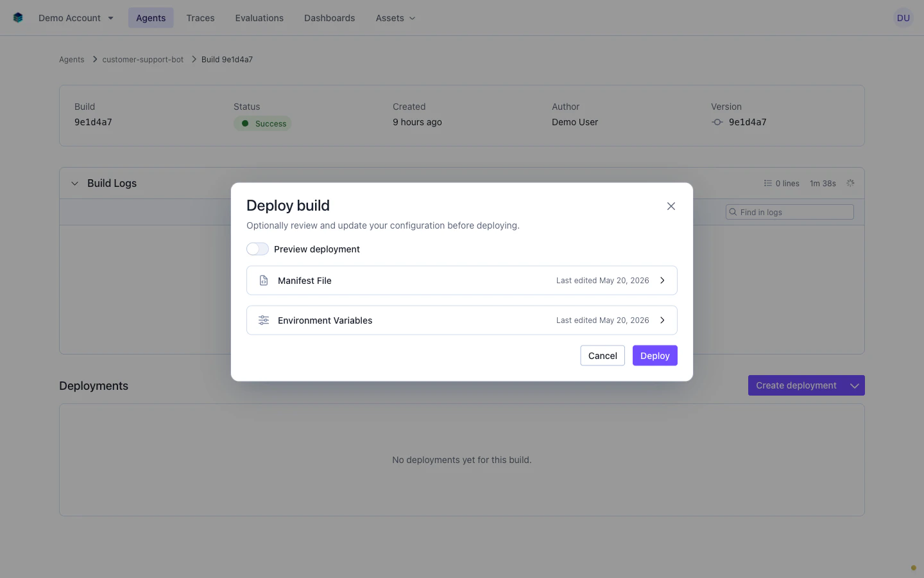This screenshot has height=578, width=924.
Task: Click the search magnifier icon in logs
Action: pyautogui.click(x=733, y=212)
